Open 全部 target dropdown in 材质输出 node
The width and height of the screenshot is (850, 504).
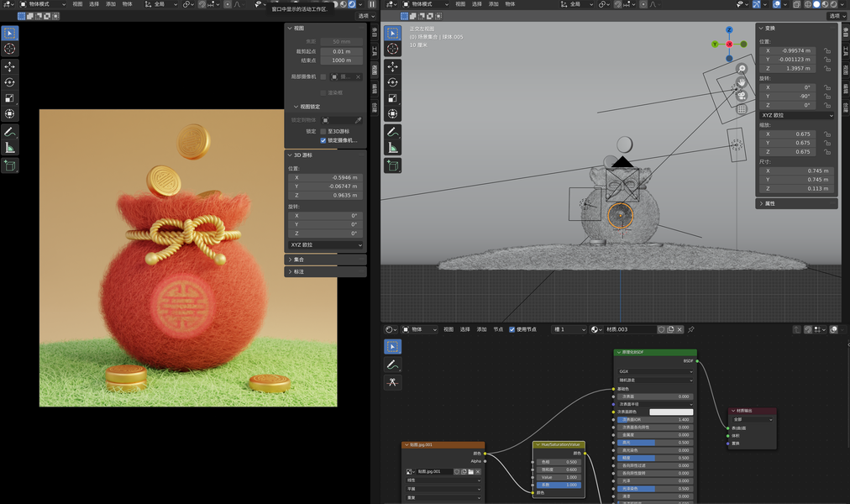pos(753,419)
